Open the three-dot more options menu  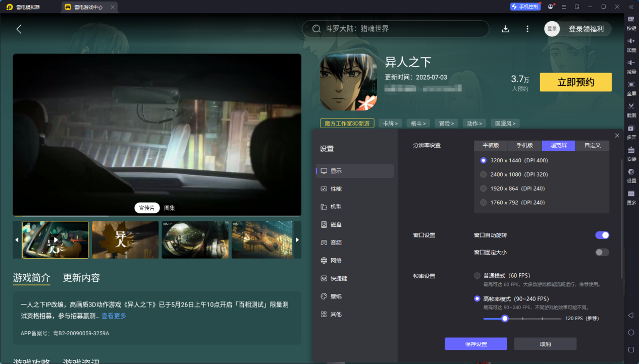527,29
